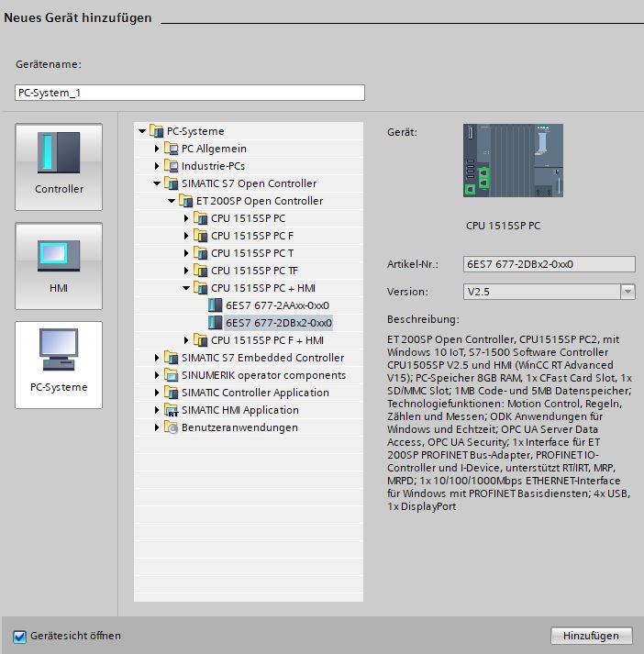The image size is (644, 654).
Task: Click the Gerätename text field
Action: point(190,93)
